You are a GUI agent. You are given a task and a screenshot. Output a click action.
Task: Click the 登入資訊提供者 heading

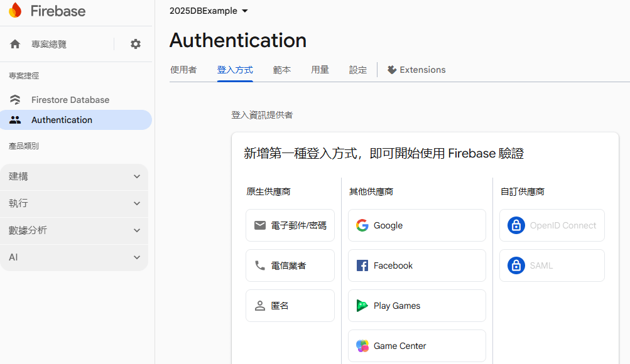[262, 115]
